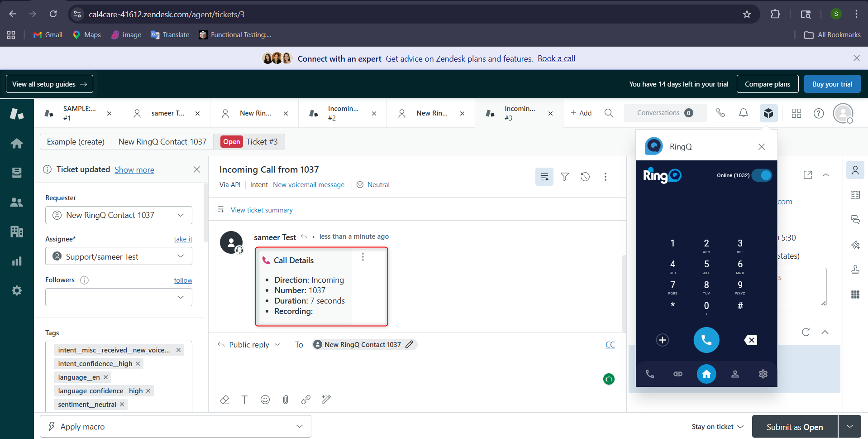Select New RingQ Contact 1037 breadcrumb tab
Screen dimensions: 868x439
pos(162,142)
